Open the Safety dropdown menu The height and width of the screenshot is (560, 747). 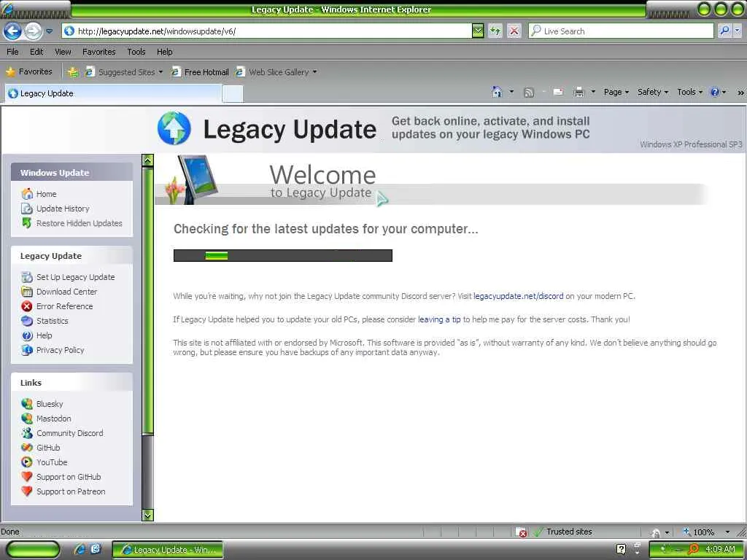[x=653, y=92]
